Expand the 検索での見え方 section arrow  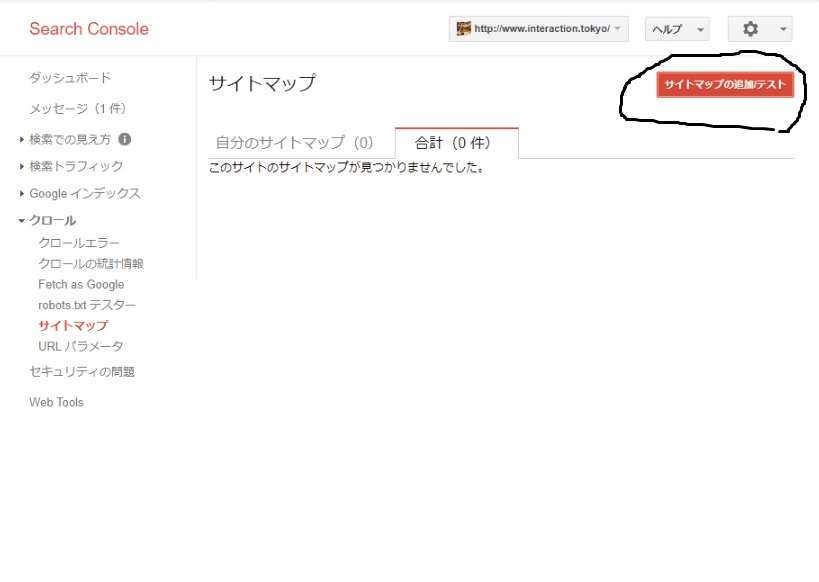pyautogui.click(x=21, y=139)
